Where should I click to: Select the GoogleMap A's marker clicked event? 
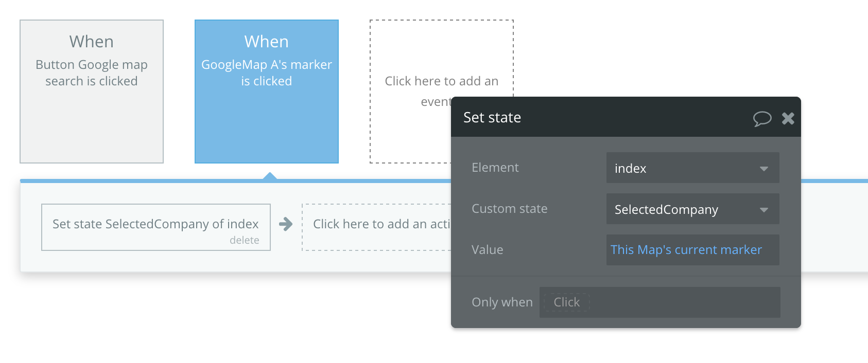pos(267,92)
